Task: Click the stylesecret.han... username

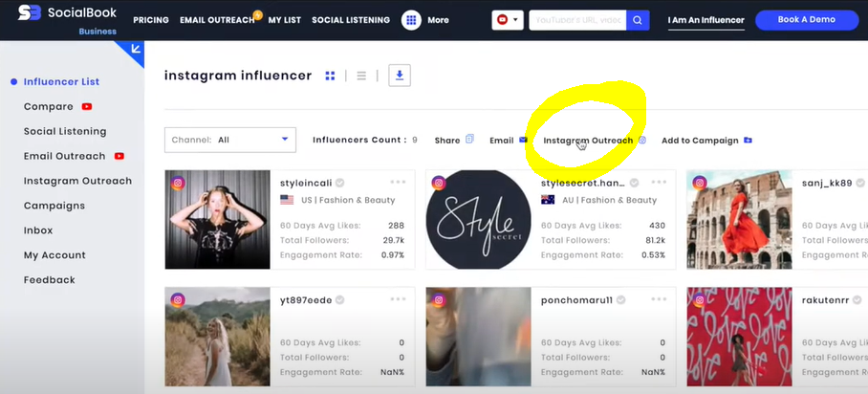Action: (583, 183)
